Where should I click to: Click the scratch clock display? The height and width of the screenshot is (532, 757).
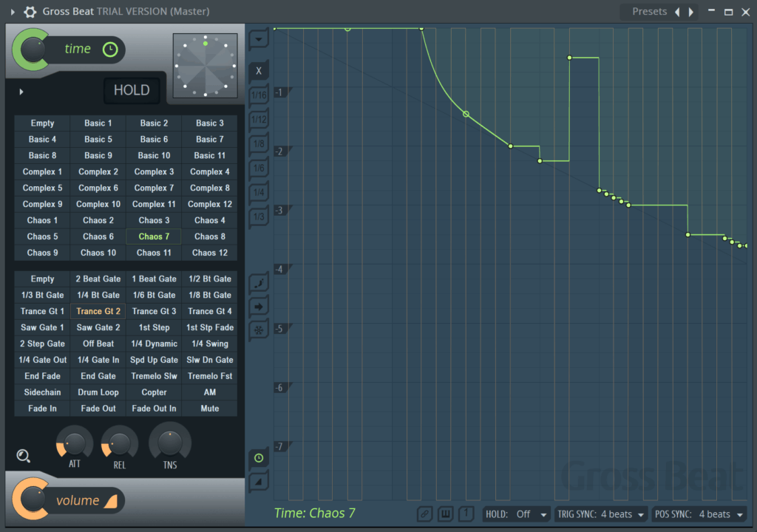coord(206,66)
